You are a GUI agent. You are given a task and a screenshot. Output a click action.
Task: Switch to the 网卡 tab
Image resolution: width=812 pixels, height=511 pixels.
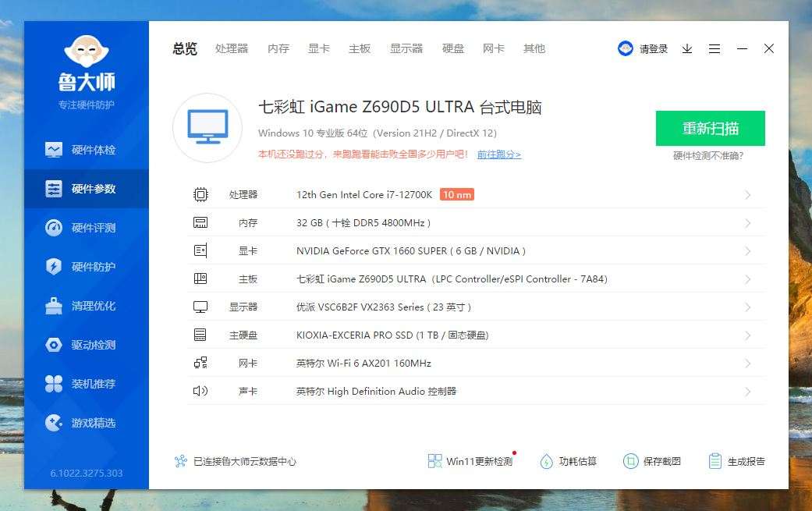tap(494, 48)
